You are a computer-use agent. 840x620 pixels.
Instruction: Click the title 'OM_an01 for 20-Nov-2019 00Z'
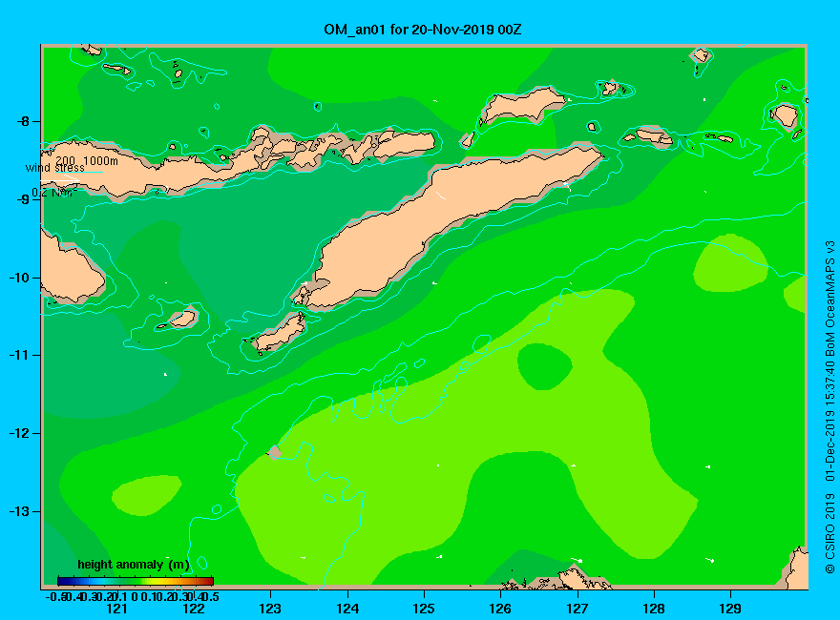(x=422, y=30)
